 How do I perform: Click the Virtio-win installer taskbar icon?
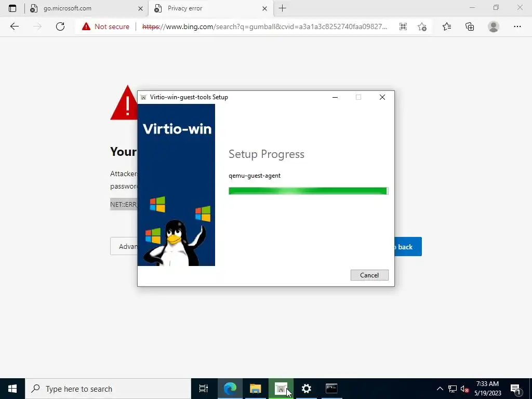click(x=281, y=389)
